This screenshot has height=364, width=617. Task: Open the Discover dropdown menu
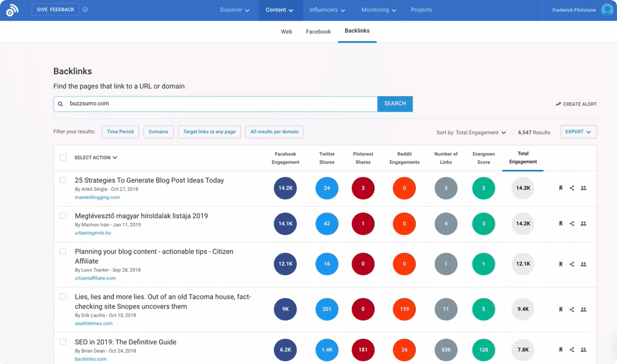click(234, 10)
